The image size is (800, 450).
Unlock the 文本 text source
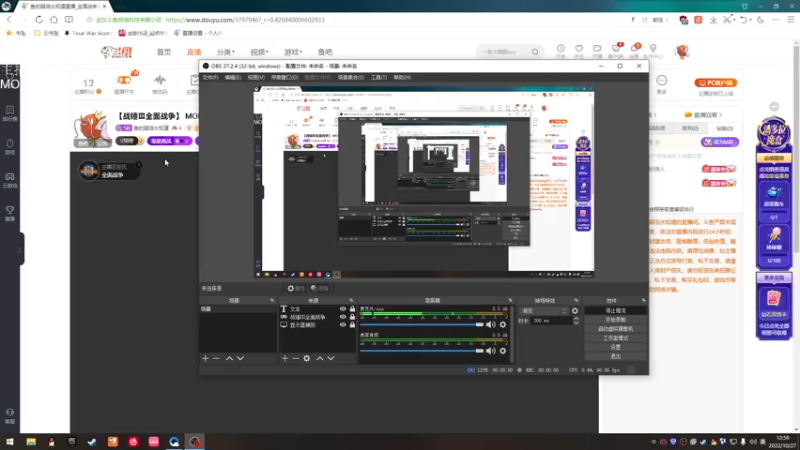(352, 309)
